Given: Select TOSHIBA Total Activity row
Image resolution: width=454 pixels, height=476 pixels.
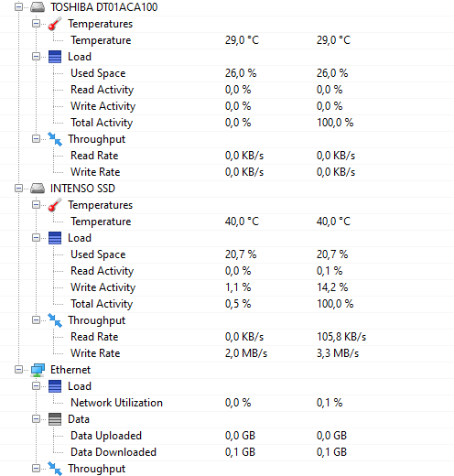Looking at the screenshot, I should 227,123.
